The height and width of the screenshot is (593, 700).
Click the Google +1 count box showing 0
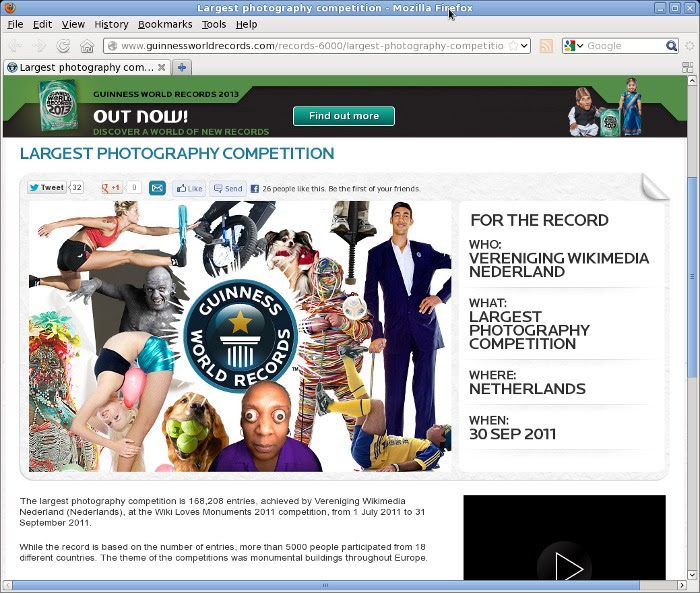click(133, 188)
